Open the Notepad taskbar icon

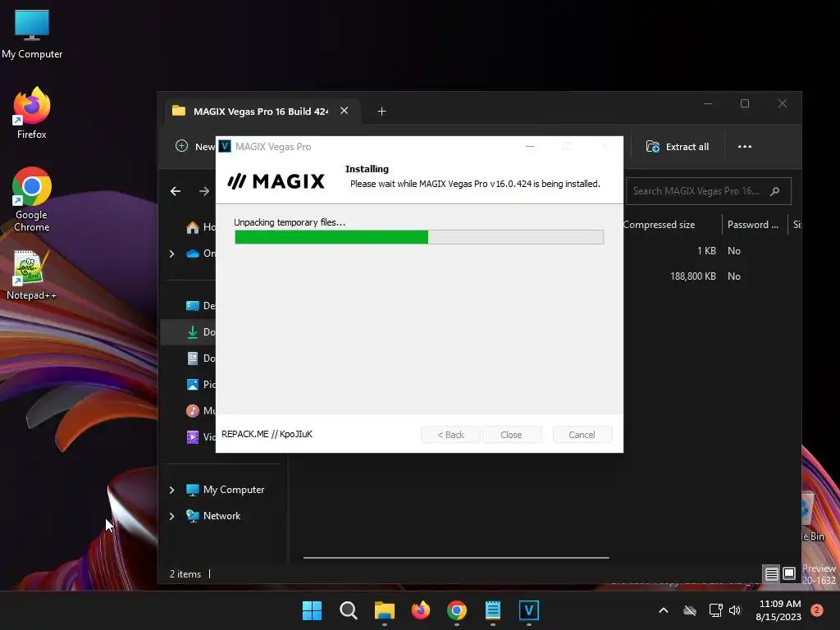493,610
